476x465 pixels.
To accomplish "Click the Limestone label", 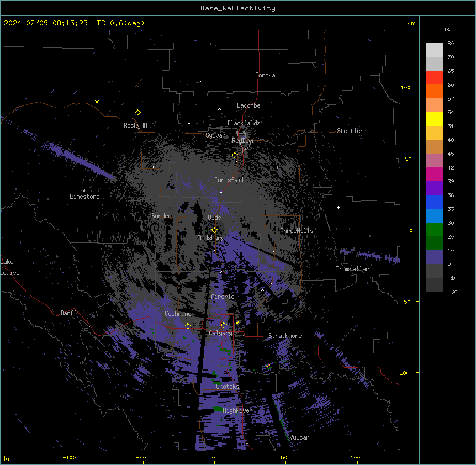I will coord(84,197).
